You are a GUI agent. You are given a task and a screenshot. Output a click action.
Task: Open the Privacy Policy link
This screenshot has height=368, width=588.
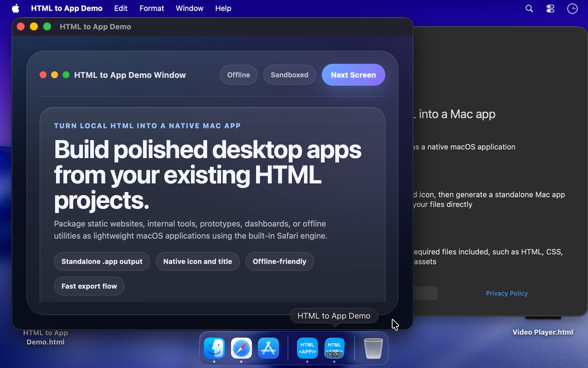(x=507, y=293)
